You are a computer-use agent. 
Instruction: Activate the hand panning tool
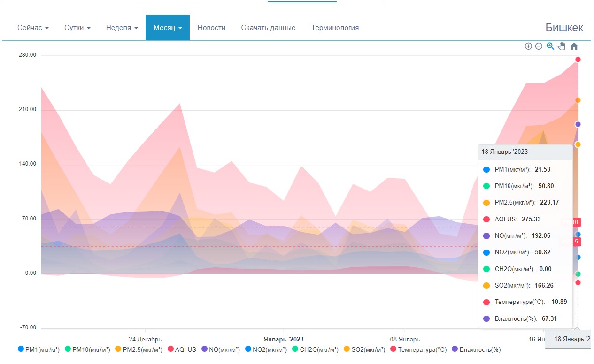[562, 46]
